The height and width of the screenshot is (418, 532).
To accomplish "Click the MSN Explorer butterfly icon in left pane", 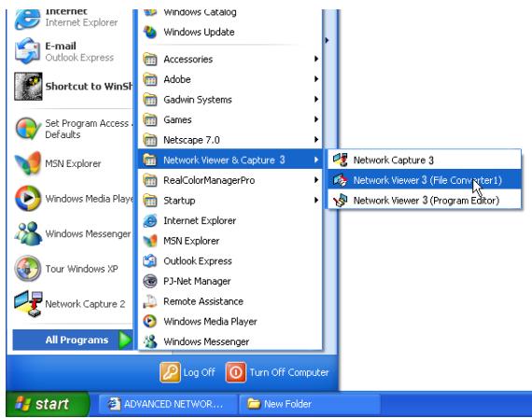I will [28, 163].
